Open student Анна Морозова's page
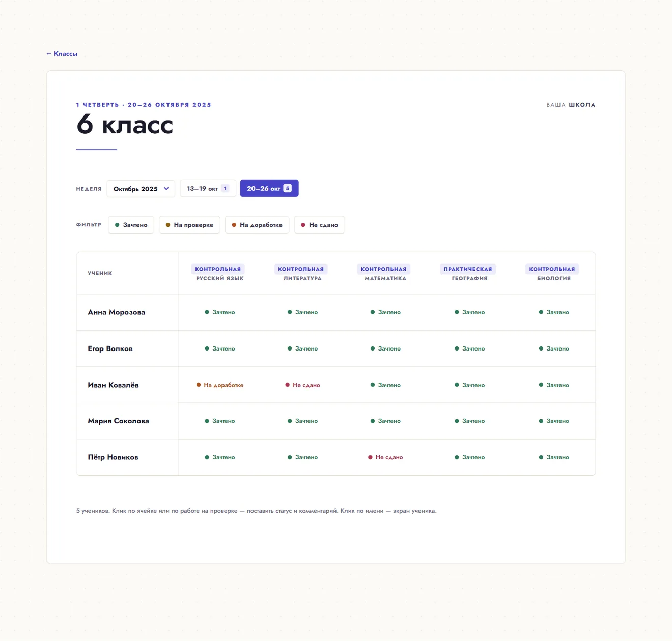Screen dimensions: 672x641 tap(116, 312)
